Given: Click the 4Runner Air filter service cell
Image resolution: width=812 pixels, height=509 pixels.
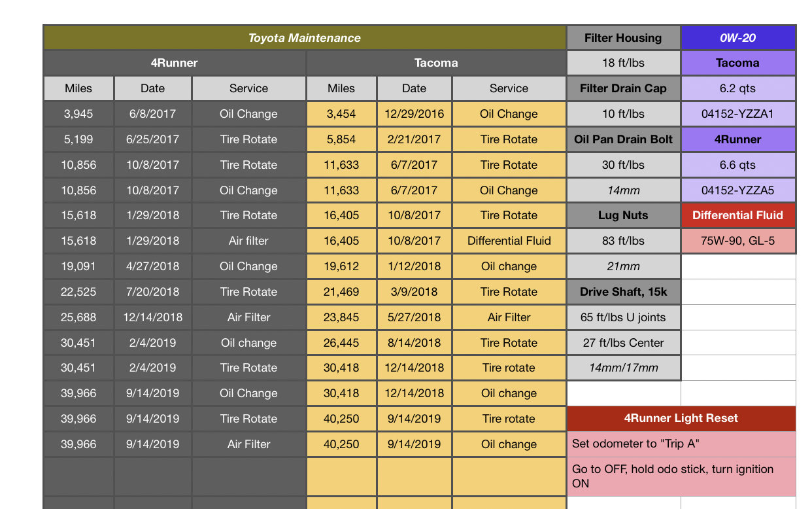Looking at the screenshot, I should click(249, 241).
